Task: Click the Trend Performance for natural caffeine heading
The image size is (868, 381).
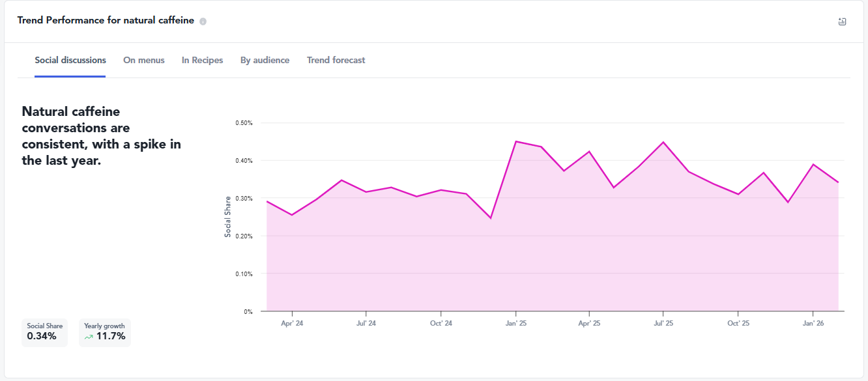Action: tap(106, 20)
